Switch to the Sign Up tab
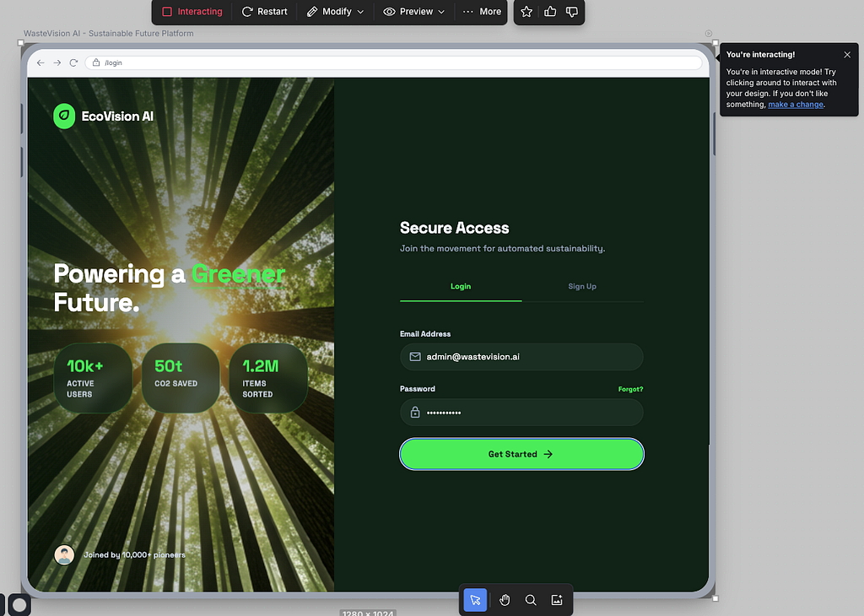Viewport: 864px width, 616px height. pos(582,287)
